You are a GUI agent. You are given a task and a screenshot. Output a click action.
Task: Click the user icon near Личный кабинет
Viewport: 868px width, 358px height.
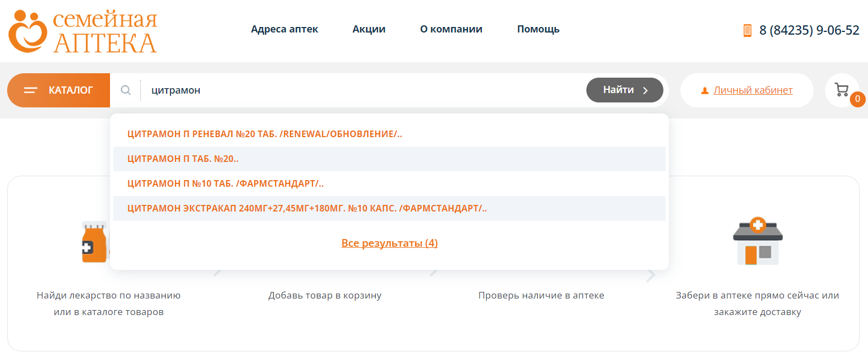pos(705,91)
